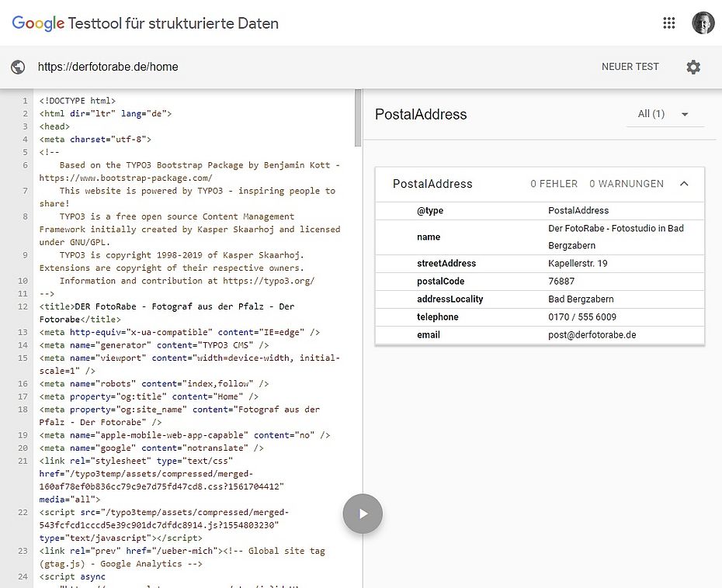Start a new test with NEUER TEST

(x=630, y=67)
